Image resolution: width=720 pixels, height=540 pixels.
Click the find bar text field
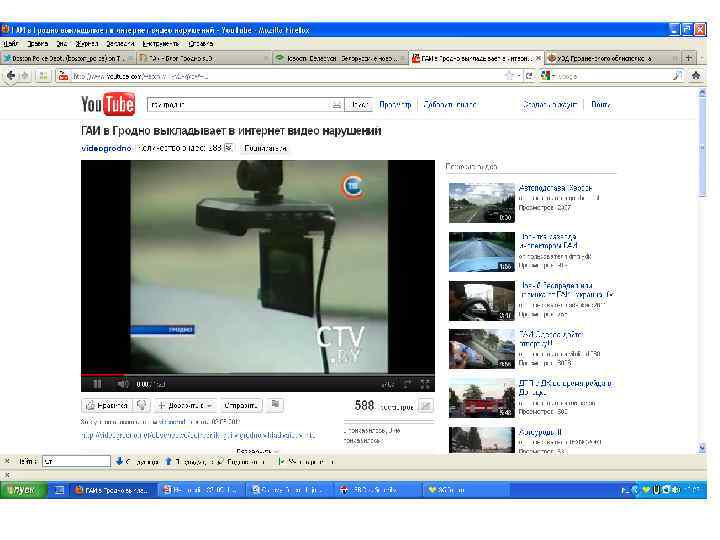point(77,461)
